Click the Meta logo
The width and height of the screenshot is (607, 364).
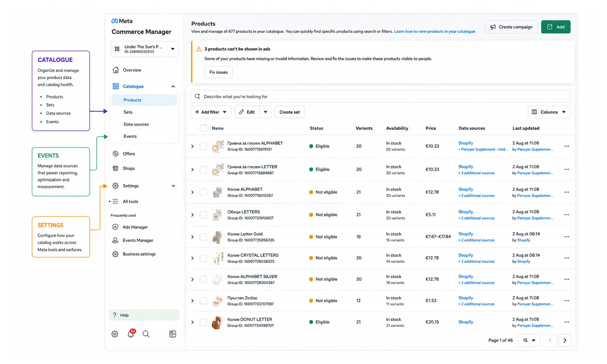122,21
